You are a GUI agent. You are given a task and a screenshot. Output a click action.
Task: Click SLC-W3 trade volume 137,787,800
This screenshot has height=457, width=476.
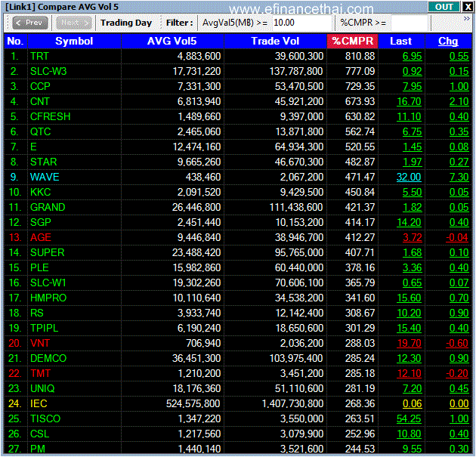[296, 71]
